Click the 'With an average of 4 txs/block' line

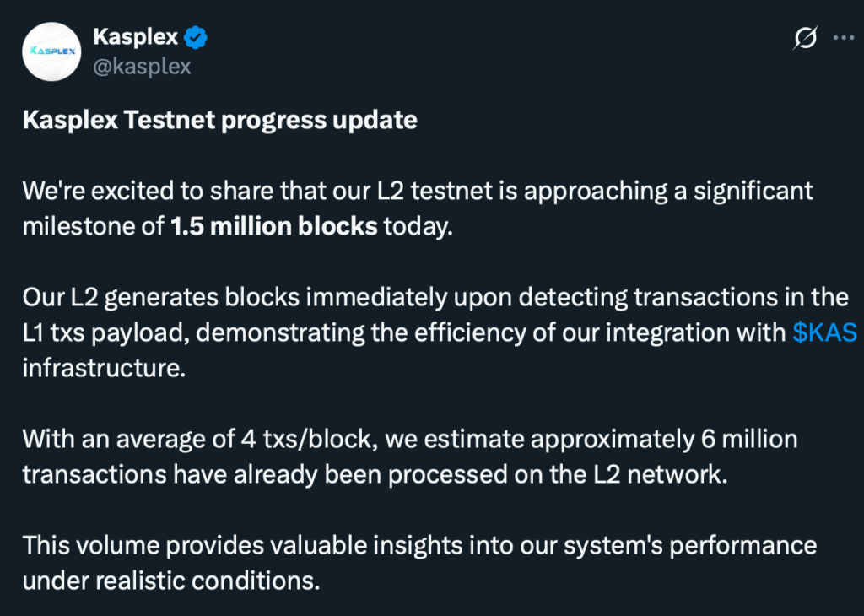pos(200,439)
